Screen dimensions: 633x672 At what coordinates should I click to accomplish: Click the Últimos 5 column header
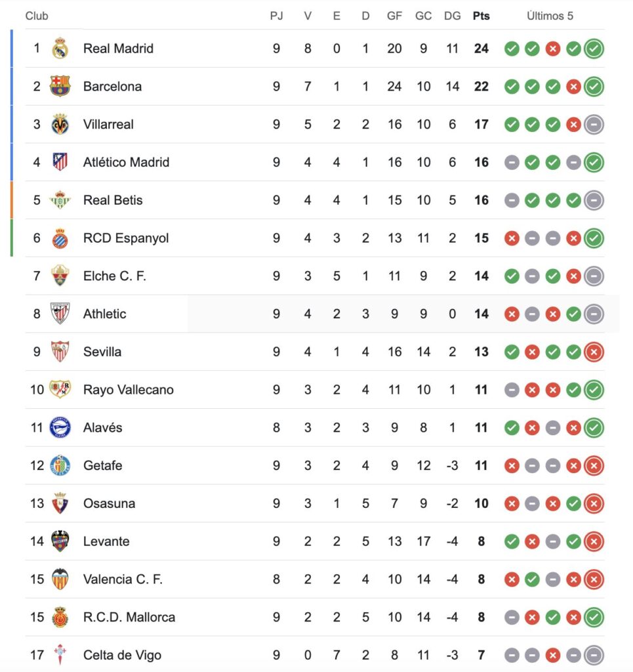tap(550, 16)
